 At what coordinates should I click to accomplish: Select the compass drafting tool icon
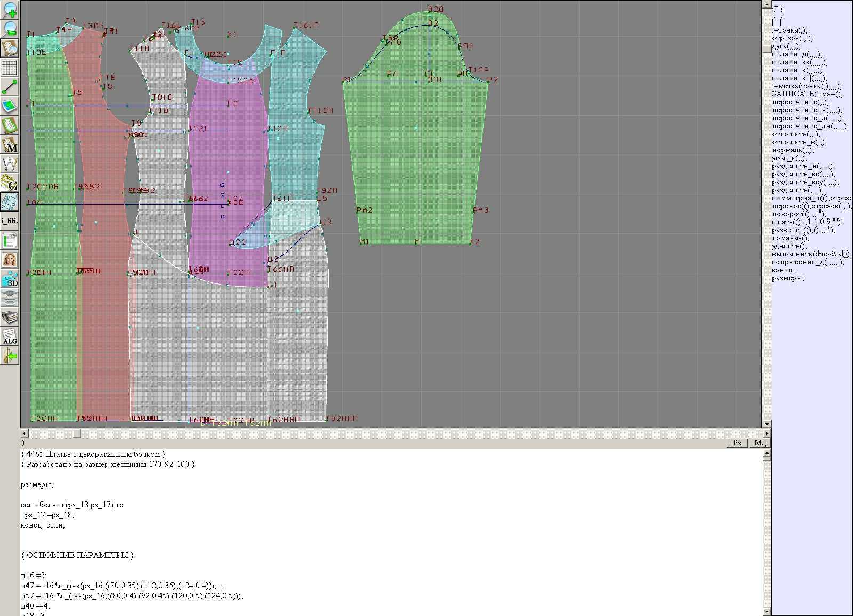10,164
